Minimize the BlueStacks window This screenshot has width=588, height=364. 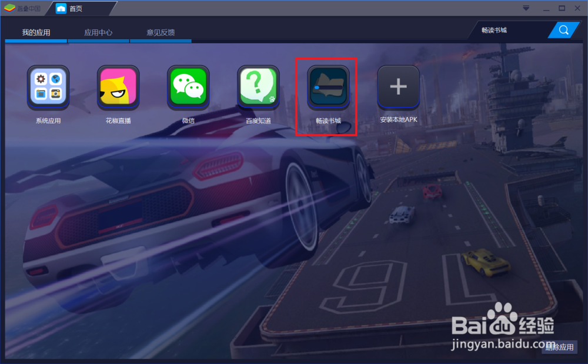point(546,8)
